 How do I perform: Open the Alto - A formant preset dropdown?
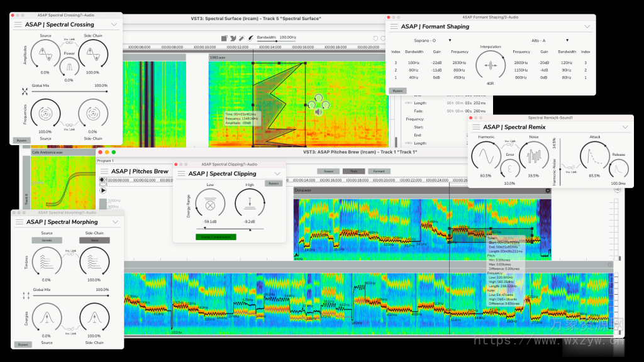tap(567, 40)
